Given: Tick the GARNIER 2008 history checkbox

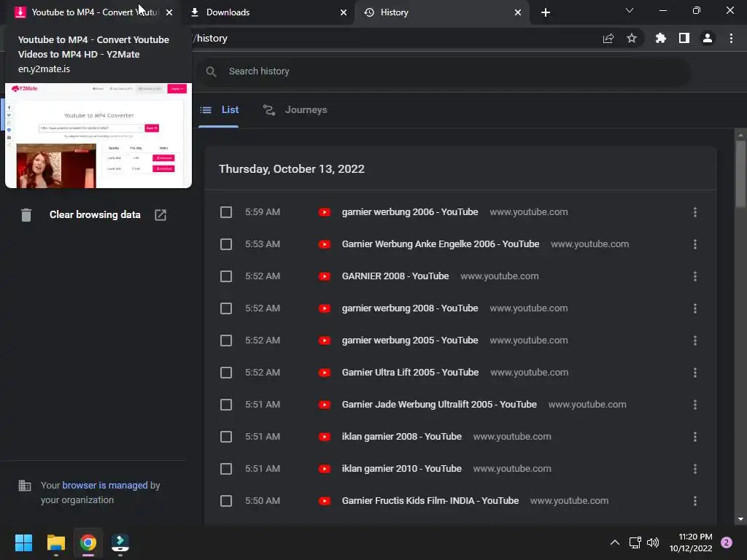Looking at the screenshot, I should (226, 276).
